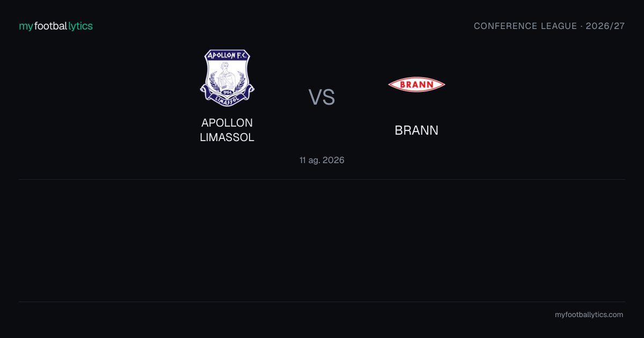Open the Apollon Limassol team name
The image size is (644, 338).
point(227,130)
